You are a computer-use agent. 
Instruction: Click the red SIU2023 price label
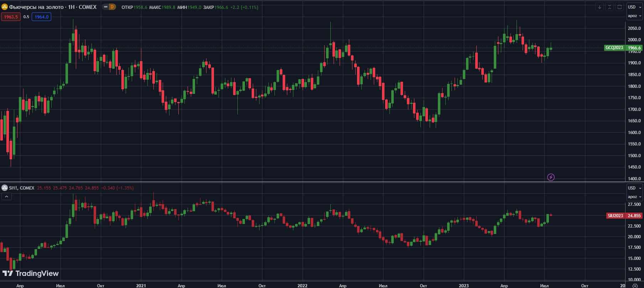coord(616,215)
